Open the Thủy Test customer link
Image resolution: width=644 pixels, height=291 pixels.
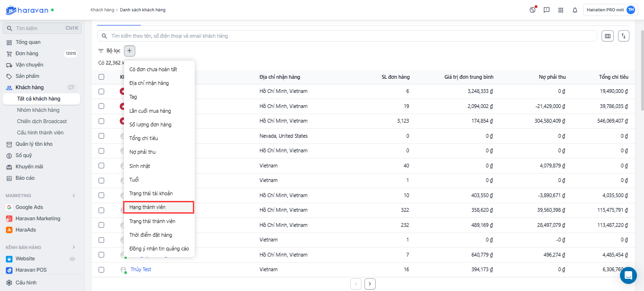point(140,269)
